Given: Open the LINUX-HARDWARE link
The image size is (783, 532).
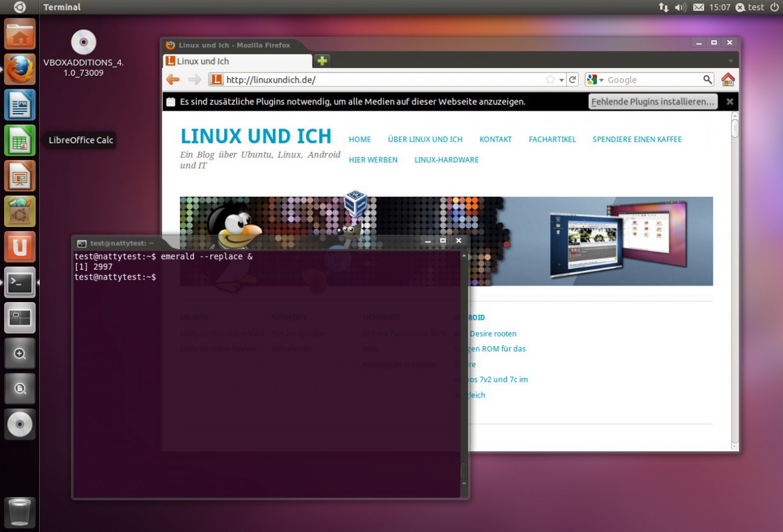Looking at the screenshot, I should [x=447, y=160].
